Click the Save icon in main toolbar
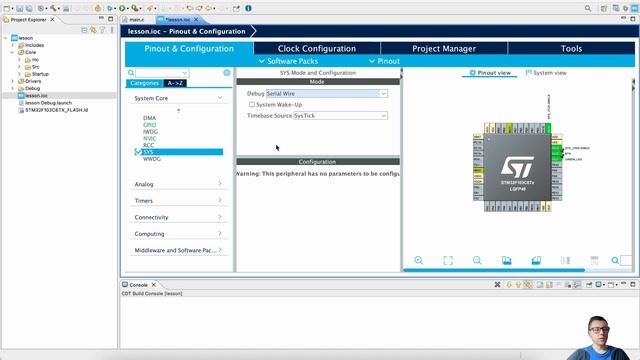 click(20, 8)
